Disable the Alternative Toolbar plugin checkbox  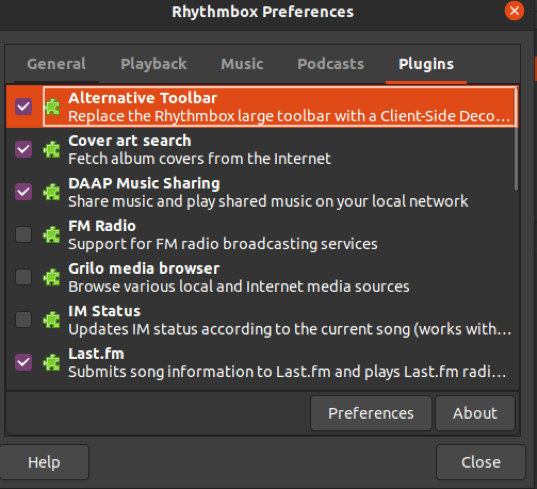click(x=24, y=106)
